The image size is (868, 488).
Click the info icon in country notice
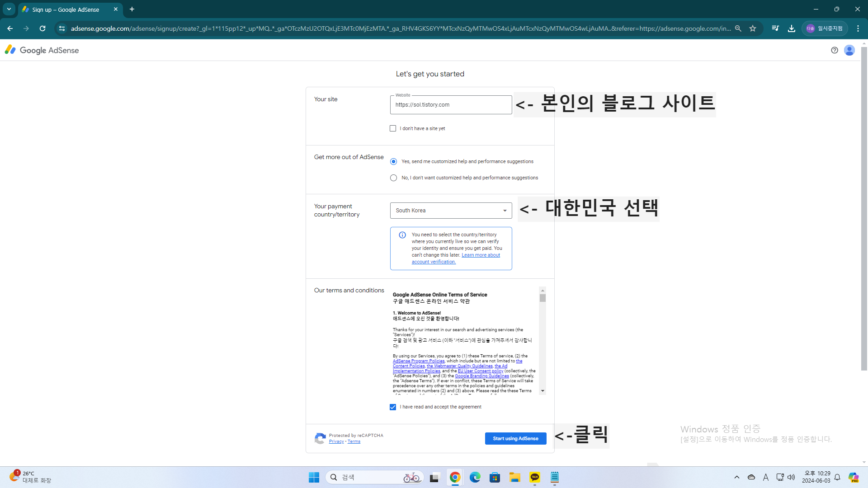[402, 235]
